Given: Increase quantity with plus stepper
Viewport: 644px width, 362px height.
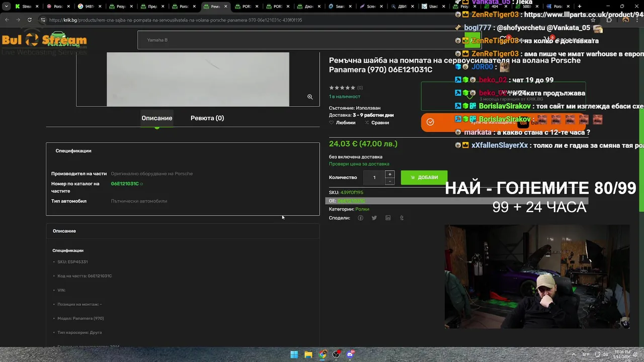Looking at the screenshot, I should [x=389, y=174].
